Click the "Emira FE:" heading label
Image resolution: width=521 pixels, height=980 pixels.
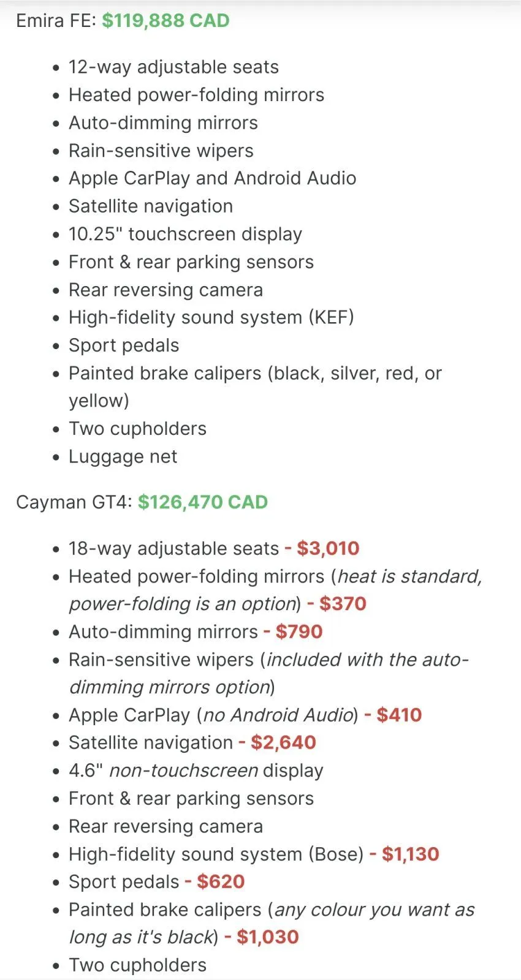tap(56, 21)
